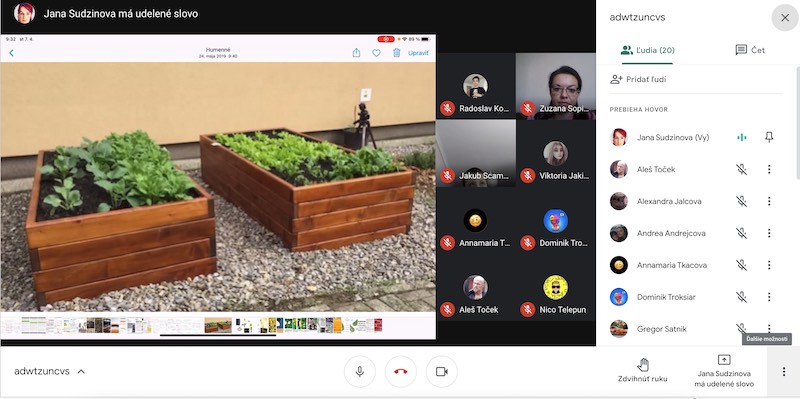Select the Ľudia (20) tab
The width and height of the screenshot is (800, 399).
pos(647,50)
